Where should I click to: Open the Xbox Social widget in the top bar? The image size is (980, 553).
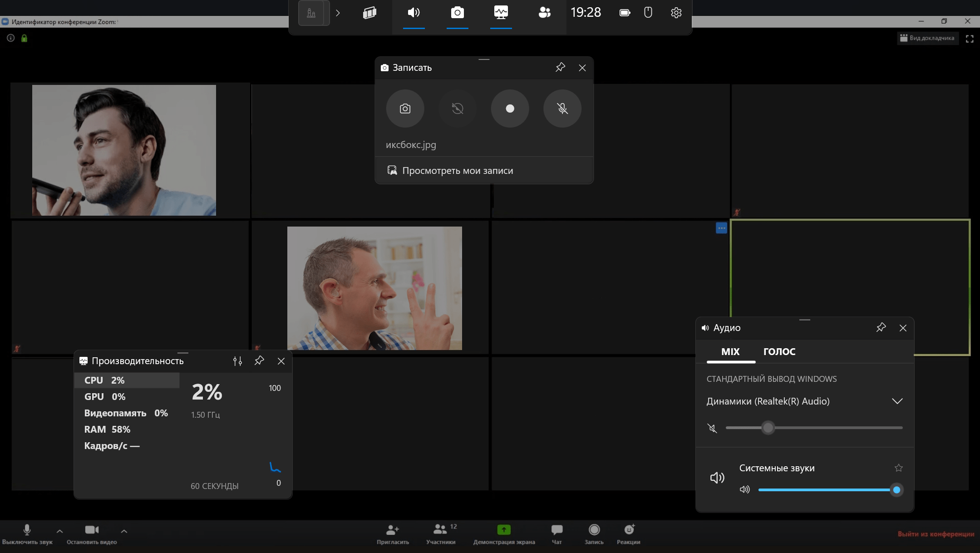[544, 13]
